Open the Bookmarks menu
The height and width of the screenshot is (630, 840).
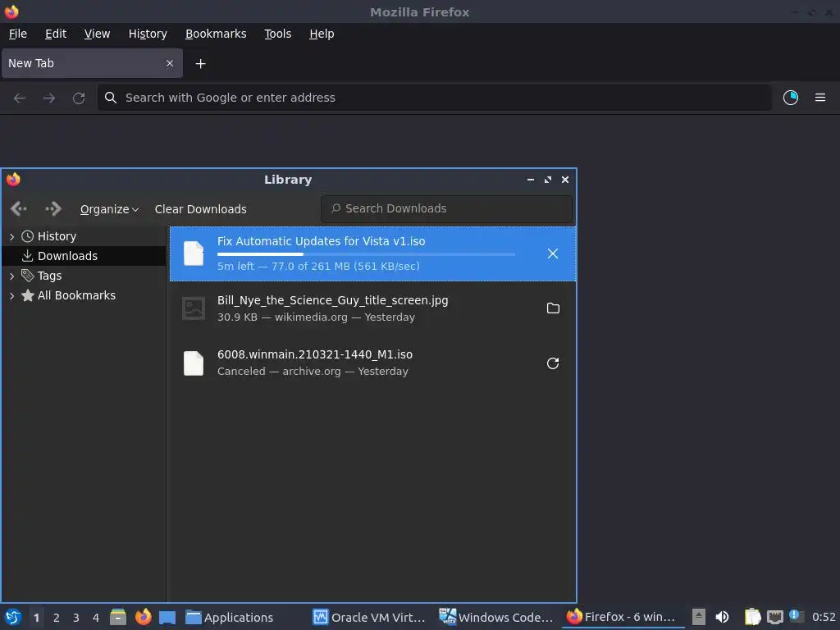click(216, 34)
